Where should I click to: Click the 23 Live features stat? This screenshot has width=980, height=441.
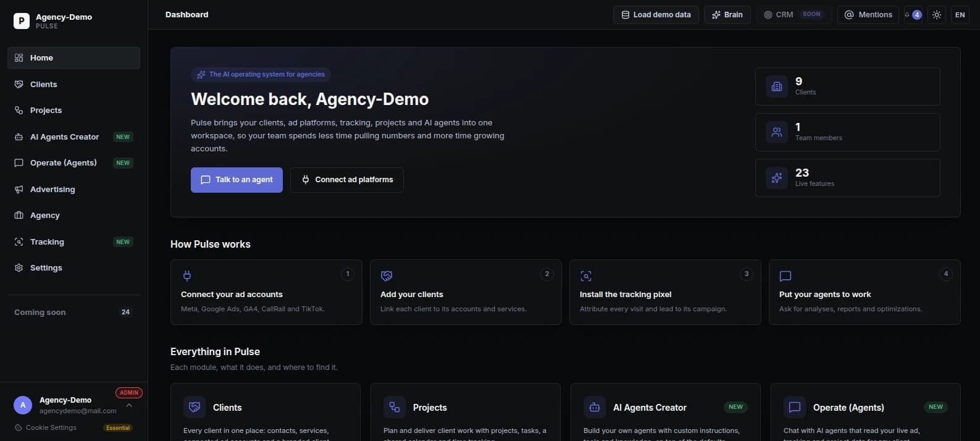point(847,178)
